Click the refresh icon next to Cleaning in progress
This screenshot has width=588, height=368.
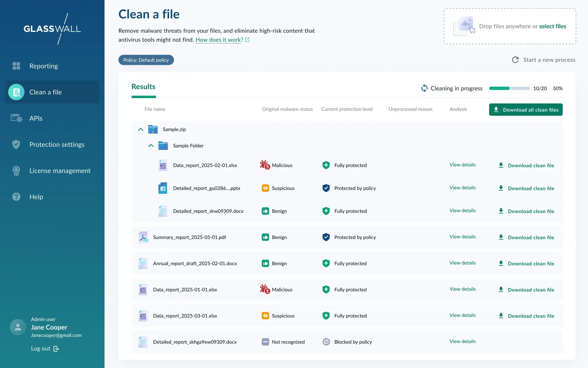pos(424,88)
